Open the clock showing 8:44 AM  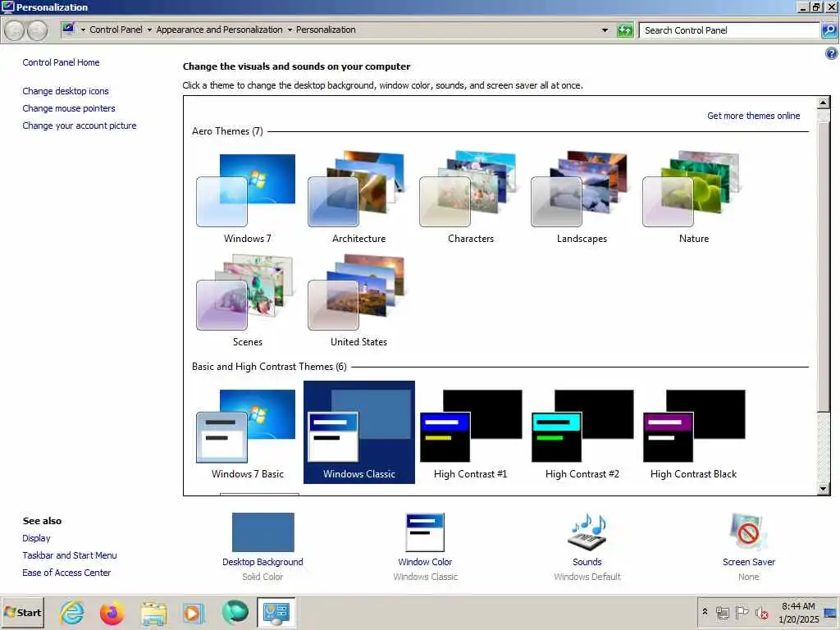point(798,612)
